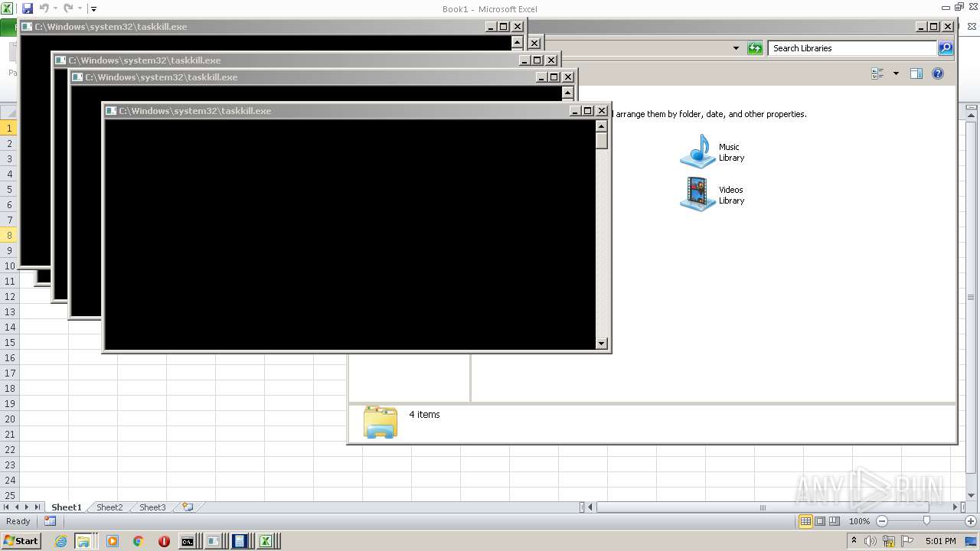Open the Start menu
980x551 pixels.
coord(21,541)
